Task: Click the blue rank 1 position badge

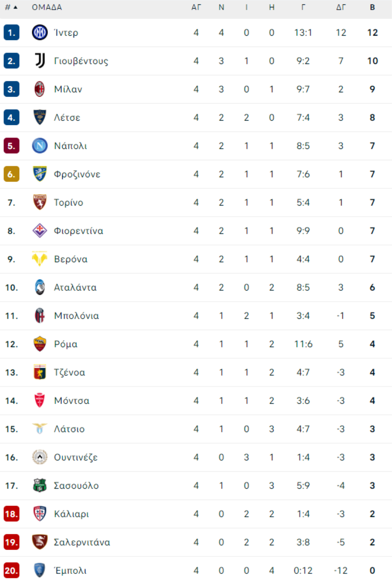Action: (11, 32)
